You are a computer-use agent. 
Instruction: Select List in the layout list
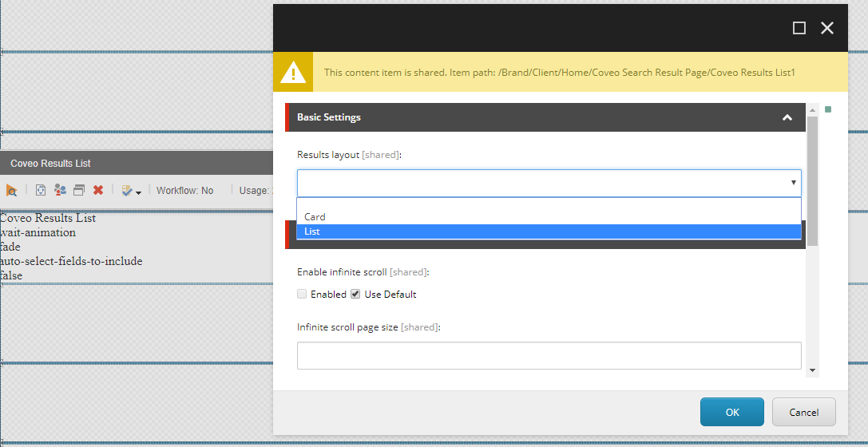(549, 231)
